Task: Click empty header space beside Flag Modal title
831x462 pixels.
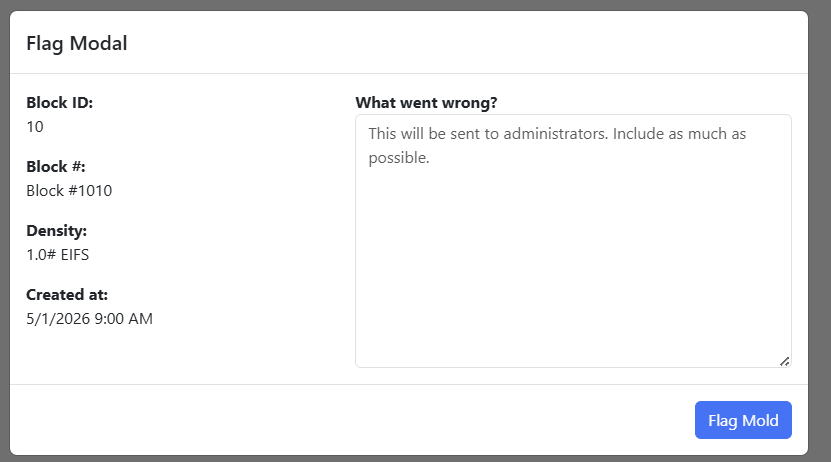Action: pyautogui.click(x=466, y=43)
